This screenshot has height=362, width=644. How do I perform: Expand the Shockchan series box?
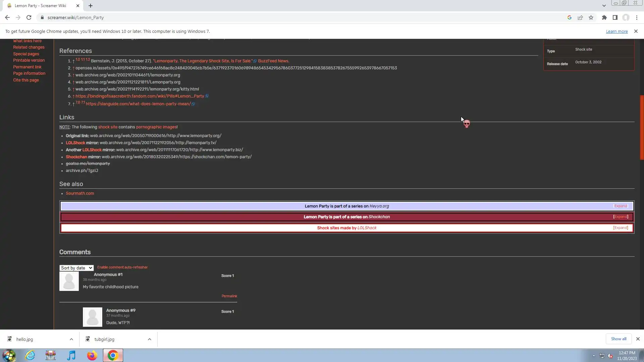click(x=621, y=217)
